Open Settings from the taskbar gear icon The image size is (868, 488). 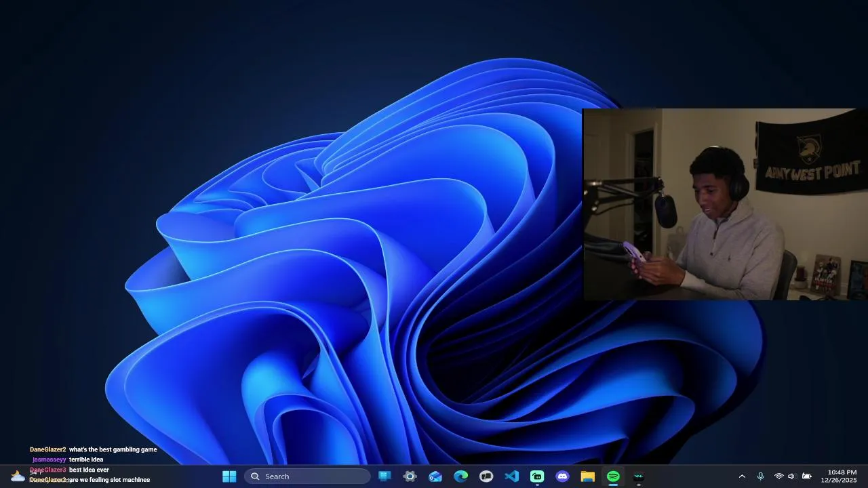[x=410, y=476]
